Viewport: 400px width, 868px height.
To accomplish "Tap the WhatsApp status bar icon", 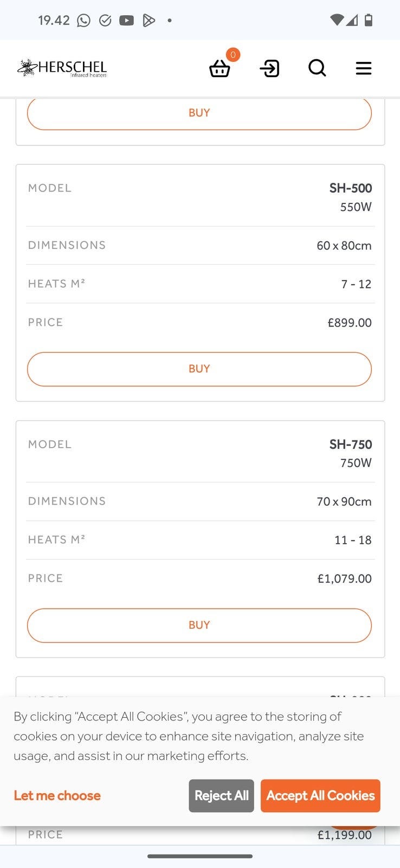I will click(x=83, y=21).
